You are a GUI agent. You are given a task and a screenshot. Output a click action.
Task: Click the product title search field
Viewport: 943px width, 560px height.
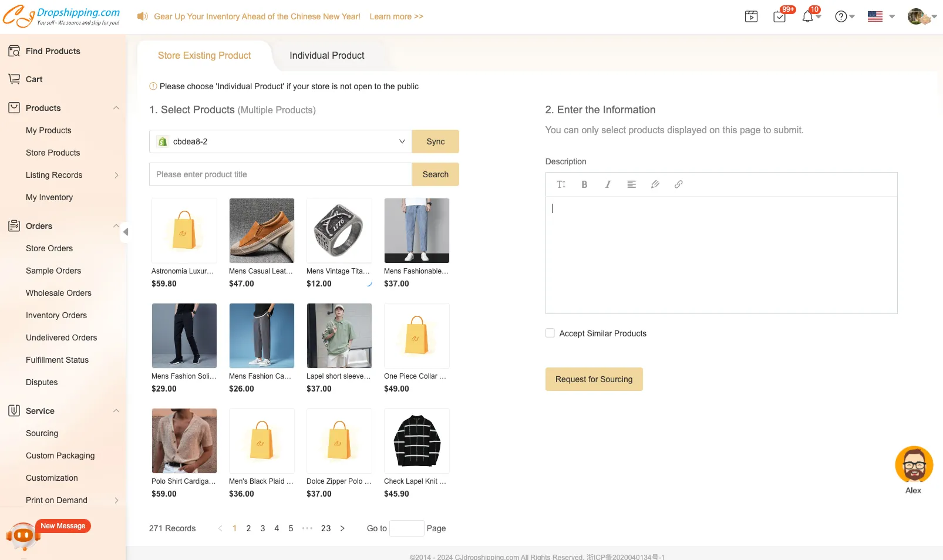[x=280, y=174]
